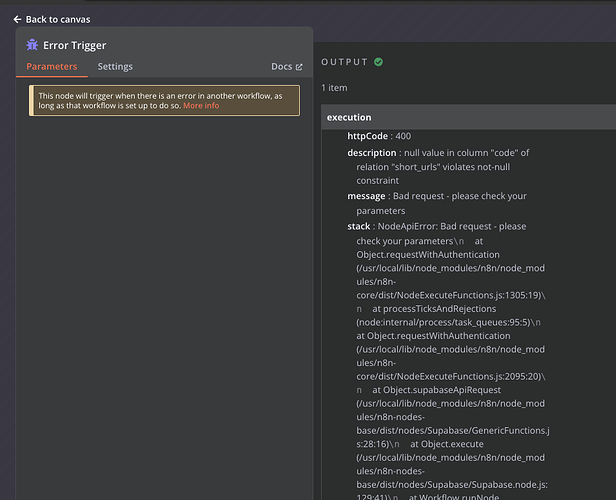Screen dimensions: 616x500
Task: Select the 400 httpCode value
Action: coord(403,136)
